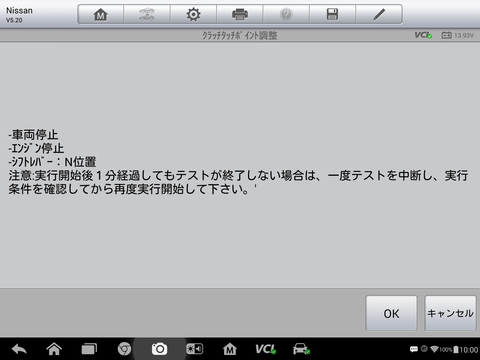
Task: Go to Android home screen icon
Action: click(x=54, y=349)
